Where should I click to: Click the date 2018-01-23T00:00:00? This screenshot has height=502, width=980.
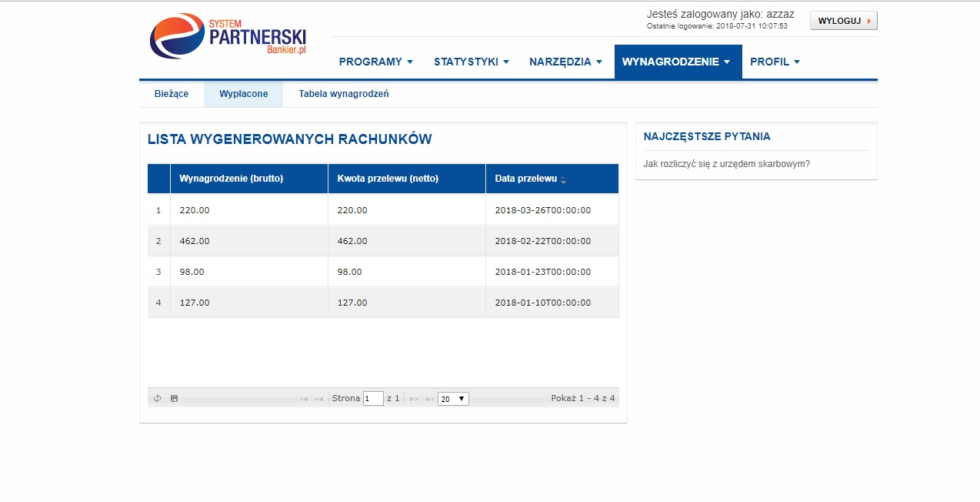[x=543, y=272]
